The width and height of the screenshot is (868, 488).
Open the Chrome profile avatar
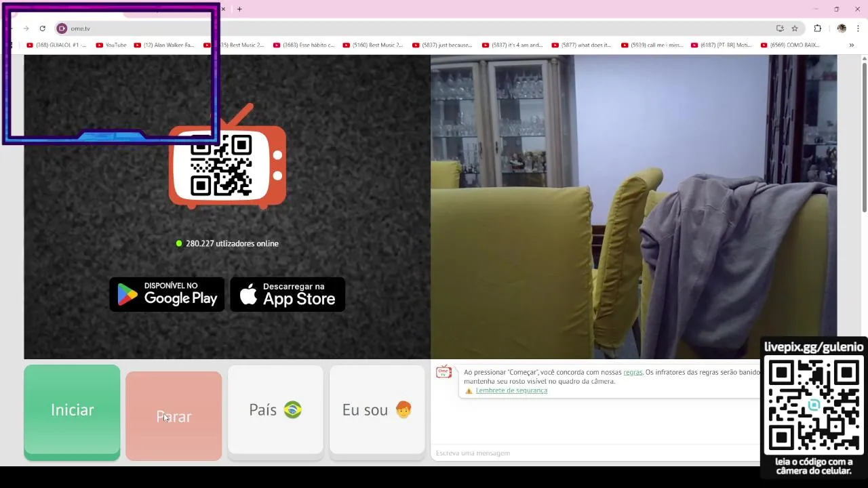click(842, 28)
